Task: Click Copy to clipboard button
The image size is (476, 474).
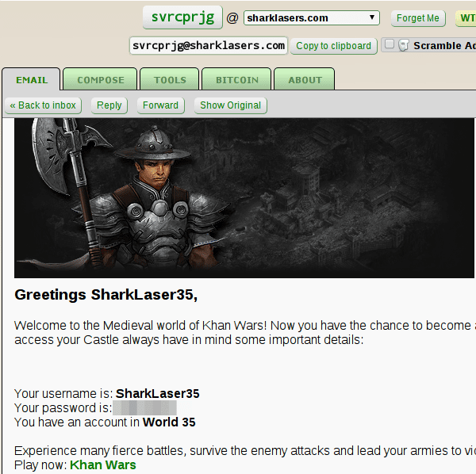Action: tap(334, 46)
